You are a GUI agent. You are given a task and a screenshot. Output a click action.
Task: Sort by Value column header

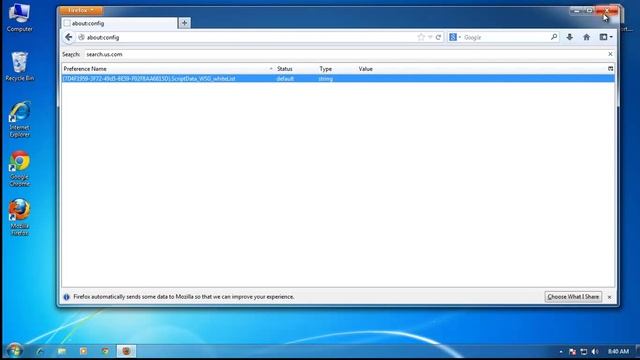[x=482, y=69]
